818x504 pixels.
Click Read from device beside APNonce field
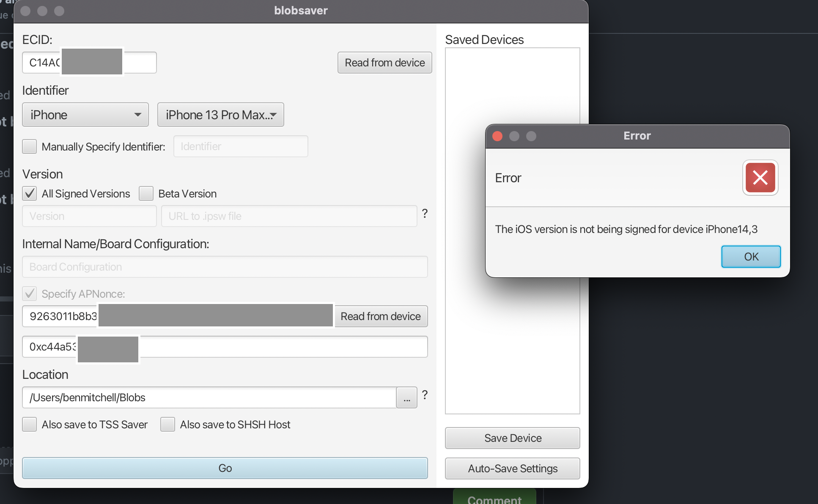tap(381, 316)
